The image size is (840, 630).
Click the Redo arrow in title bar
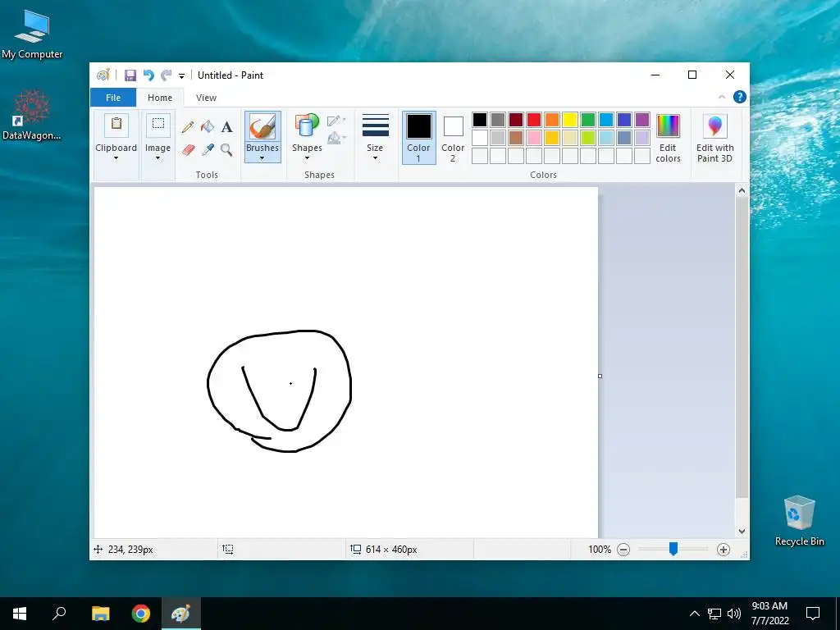(x=167, y=75)
